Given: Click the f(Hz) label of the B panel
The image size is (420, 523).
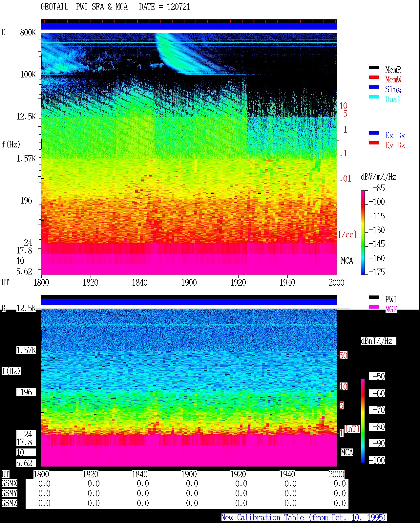Looking at the screenshot, I should [x=11, y=371].
